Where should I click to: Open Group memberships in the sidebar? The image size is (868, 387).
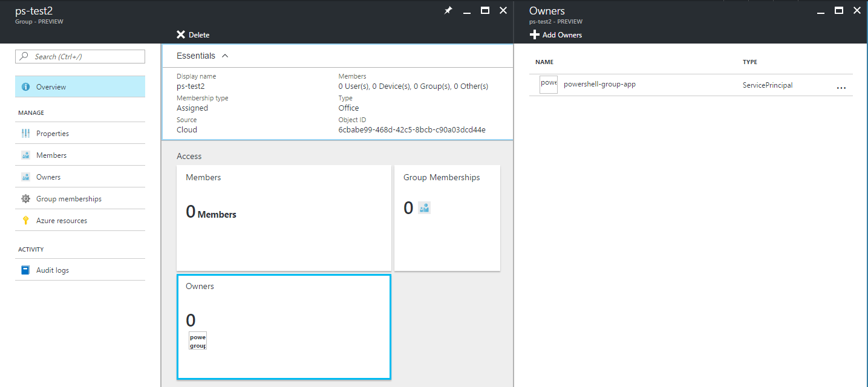[80, 199]
